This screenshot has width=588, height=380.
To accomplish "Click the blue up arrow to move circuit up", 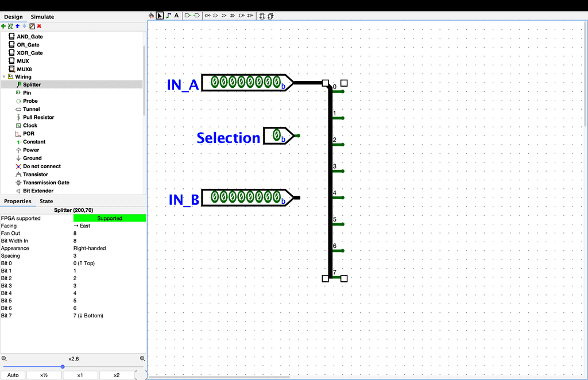I will point(17,26).
